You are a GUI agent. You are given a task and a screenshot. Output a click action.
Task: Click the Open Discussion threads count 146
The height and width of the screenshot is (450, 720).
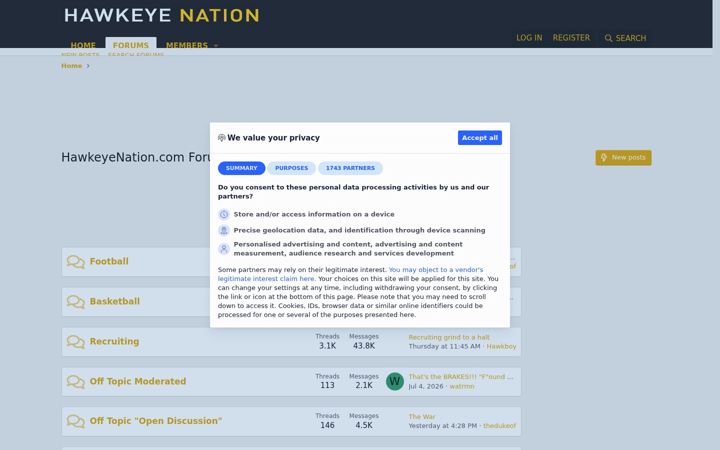point(327,425)
